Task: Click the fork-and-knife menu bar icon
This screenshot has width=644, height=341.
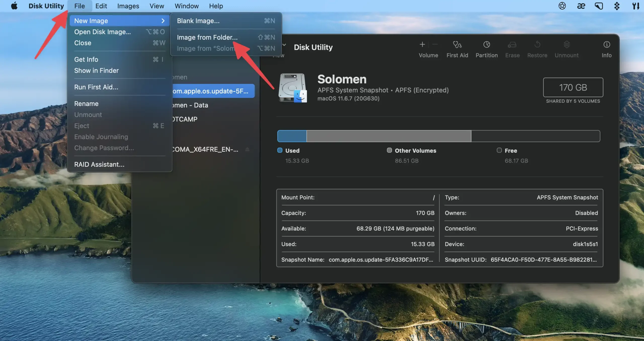Action: pos(636,6)
